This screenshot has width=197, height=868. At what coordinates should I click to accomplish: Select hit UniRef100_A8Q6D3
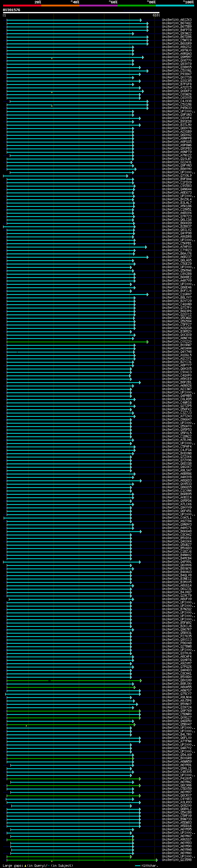click(x=176, y=481)
